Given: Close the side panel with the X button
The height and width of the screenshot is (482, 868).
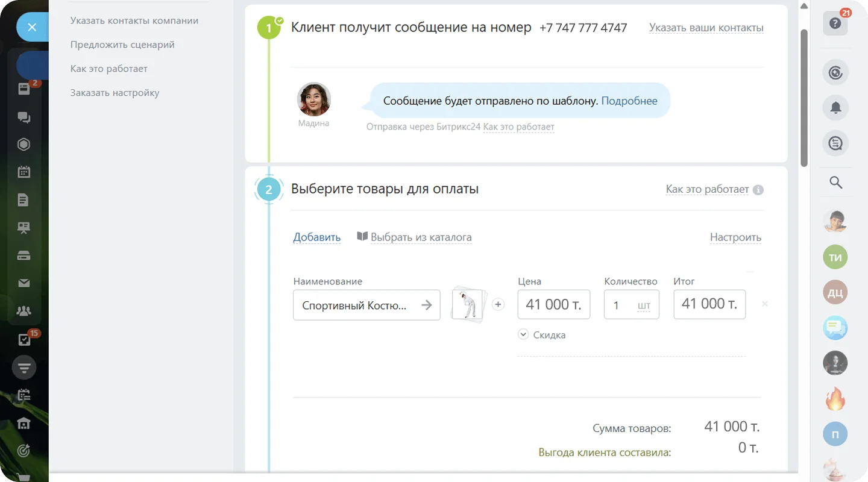Looking at the screenshot, I should [x=32, y=27].
